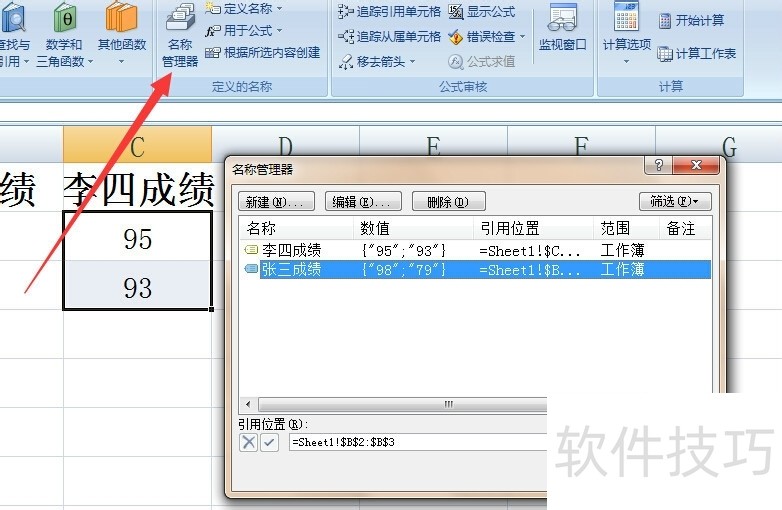Open the dropdown arrow next to 移去箭头
782x510 pixels.
click(x=412, y=62)
